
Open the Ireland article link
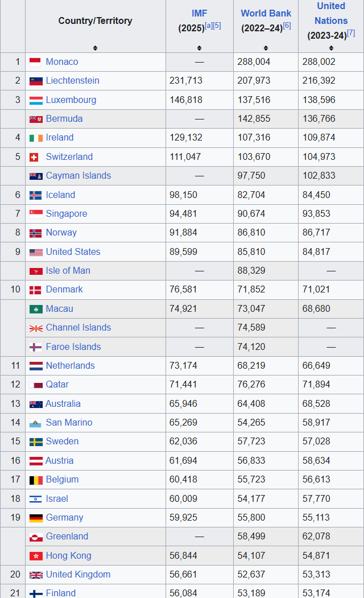[60, 138]
